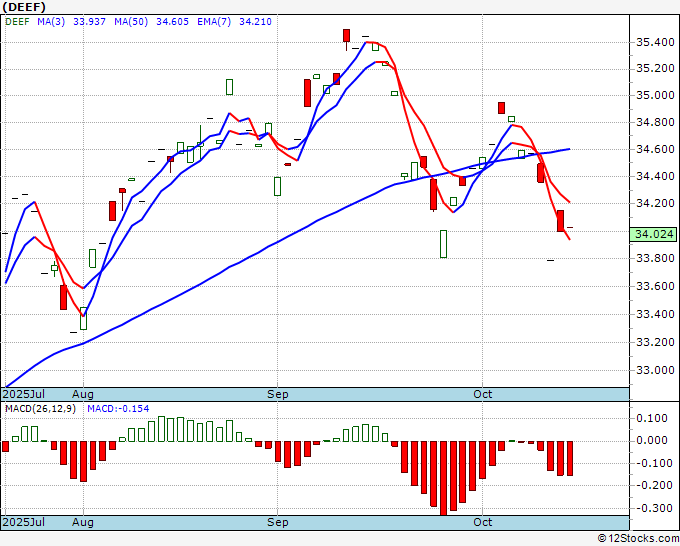Click the 35.000 price axis label
The width and height of the screenshot is (680, 546).
(x=655, y=95)
